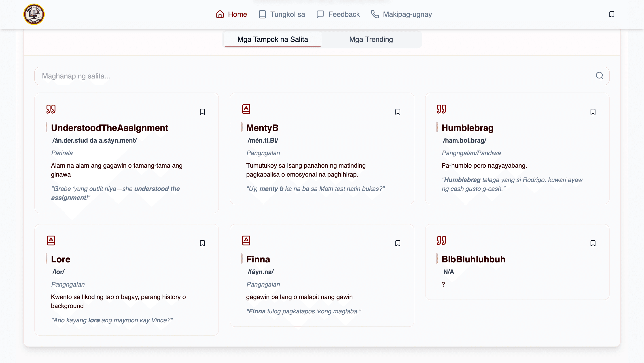Image resolution: width=644 pixels, height=363 pixels.
Task: Toggle the saved words bookmark in top bar
Action: click(x=612, y=14)
